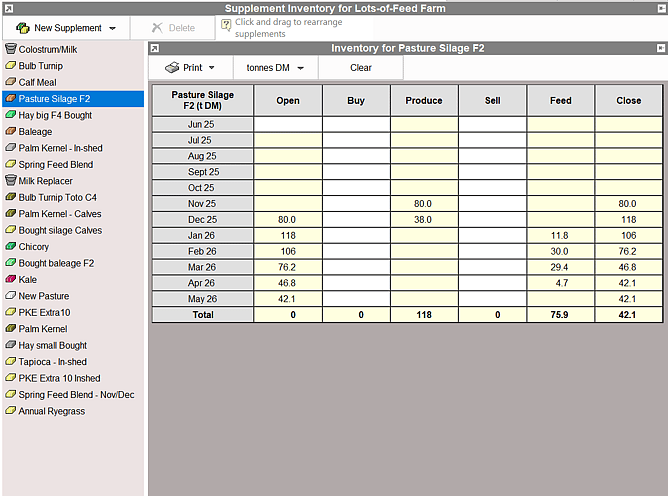Click the Pasture Silage F2 (t DM) header cell
Image resolution: width=668 pixels, height=496 pixels.
202,101
